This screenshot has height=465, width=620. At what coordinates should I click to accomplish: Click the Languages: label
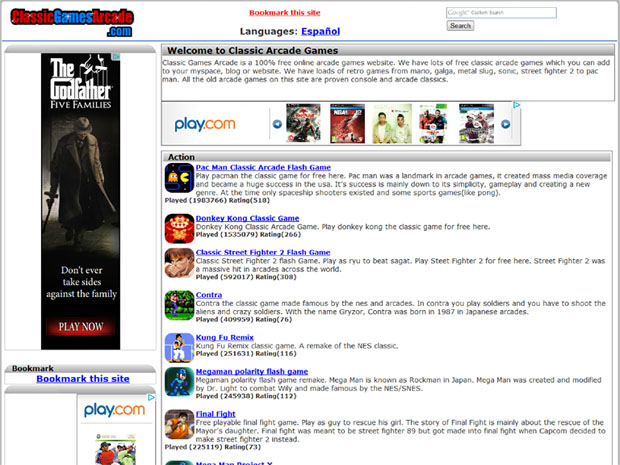[268, 31]
